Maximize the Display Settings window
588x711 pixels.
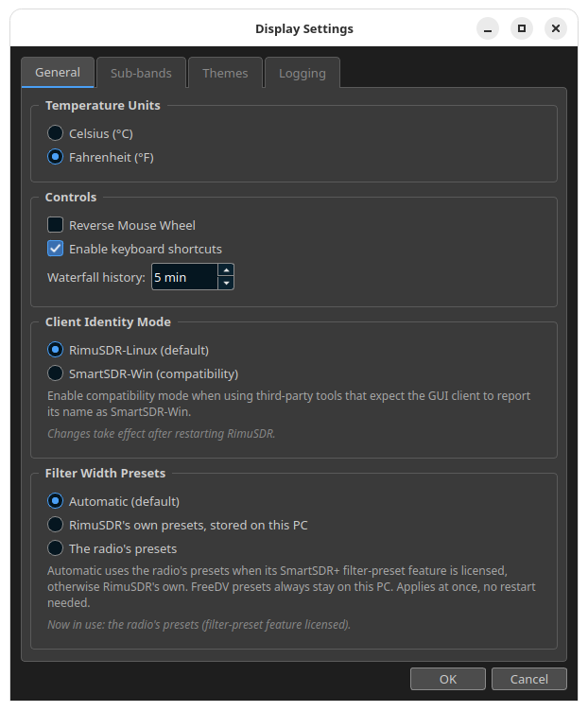pos(522,28)
